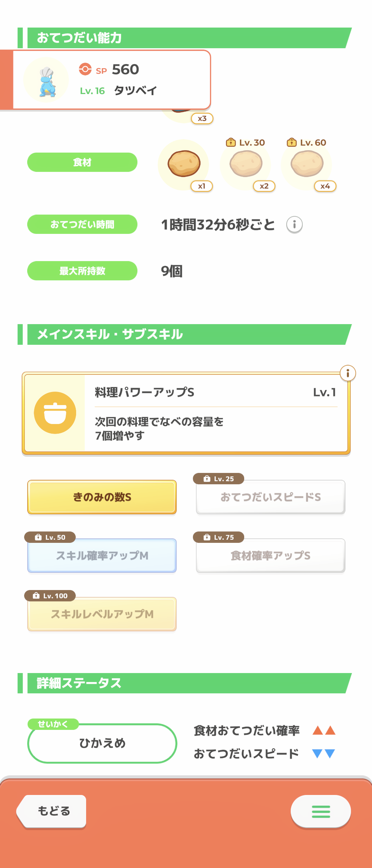This screenshot has width=372, height=868.
Task: Tap the unlocked potato ingredient x1
Action: click(x=184, y=164)
